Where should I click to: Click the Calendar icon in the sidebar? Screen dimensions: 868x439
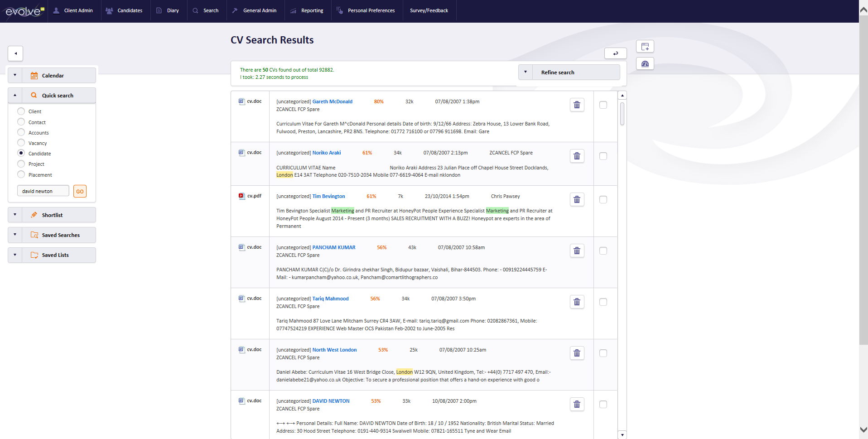coord(34,75)
